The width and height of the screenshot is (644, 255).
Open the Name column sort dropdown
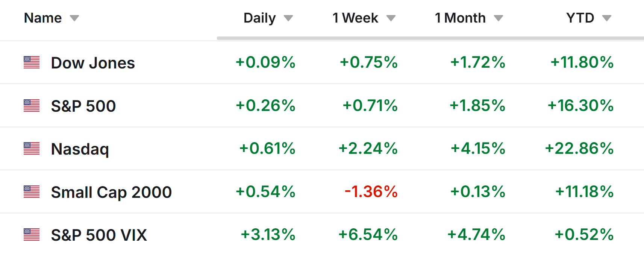74,18
